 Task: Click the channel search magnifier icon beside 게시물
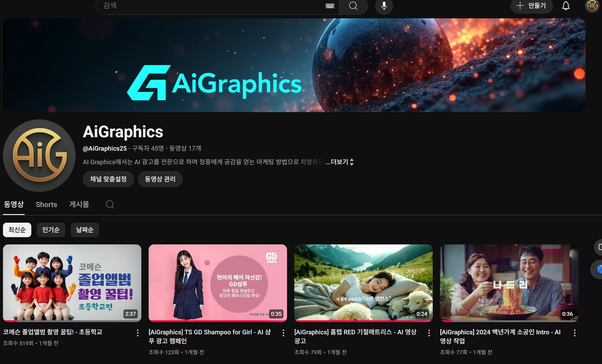pos(110,205)
